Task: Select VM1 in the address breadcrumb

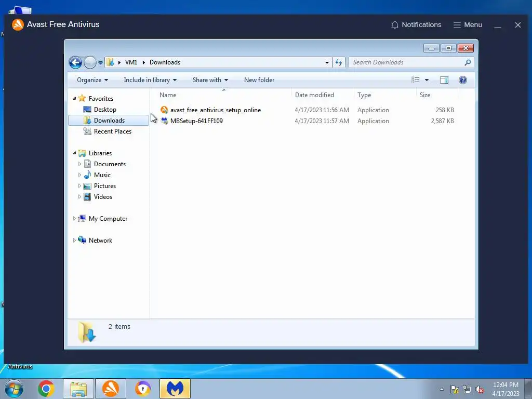Action: 131,62
